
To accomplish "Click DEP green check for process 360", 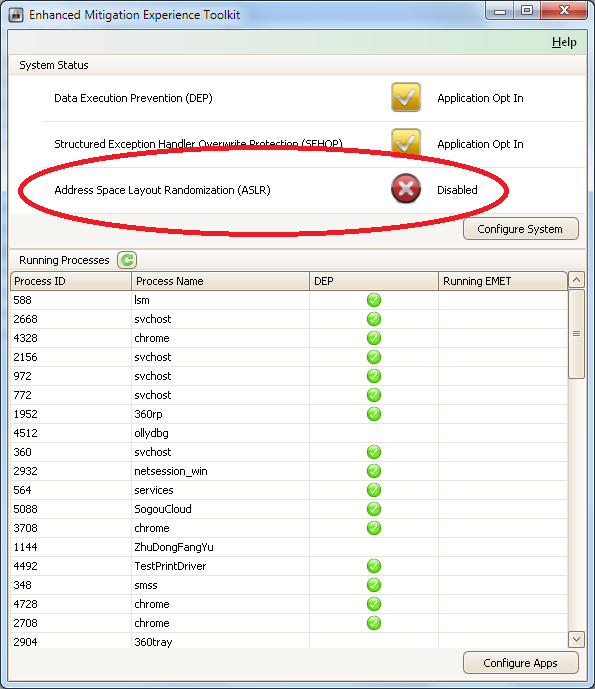I will pyautogui.click(x=374, y=452).
